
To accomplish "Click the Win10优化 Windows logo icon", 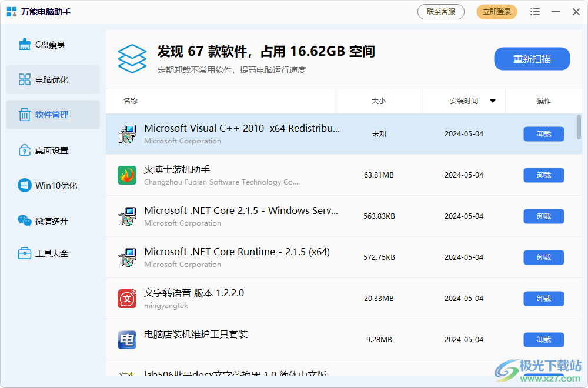I will [x=24, y=186].
